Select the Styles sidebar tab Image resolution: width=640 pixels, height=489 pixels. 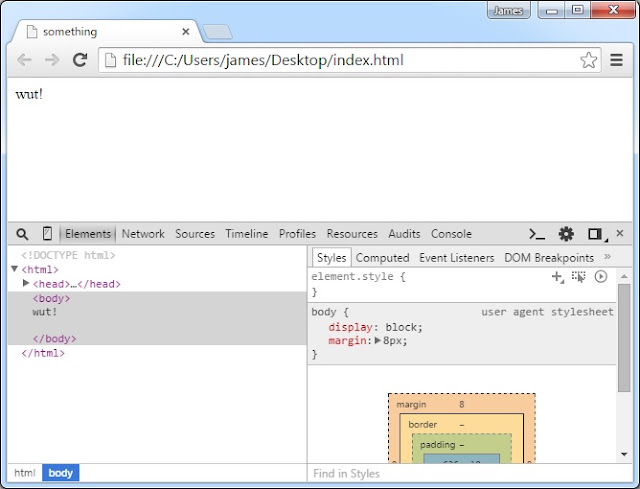pos(331,258)
